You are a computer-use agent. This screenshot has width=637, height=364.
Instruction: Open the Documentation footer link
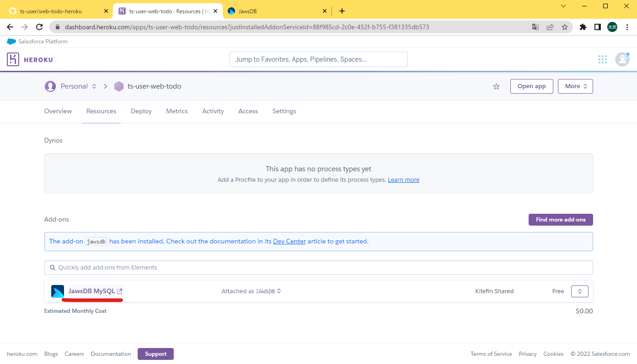[x=111, y=354]
